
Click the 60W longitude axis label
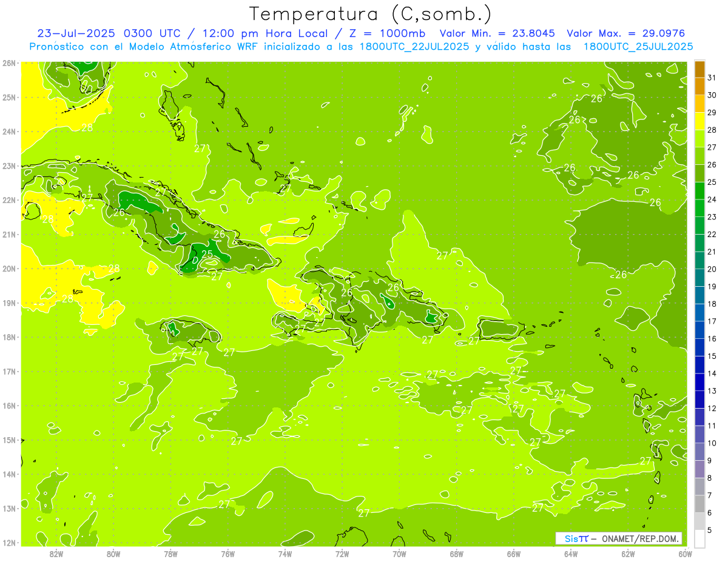coord(685,553)
